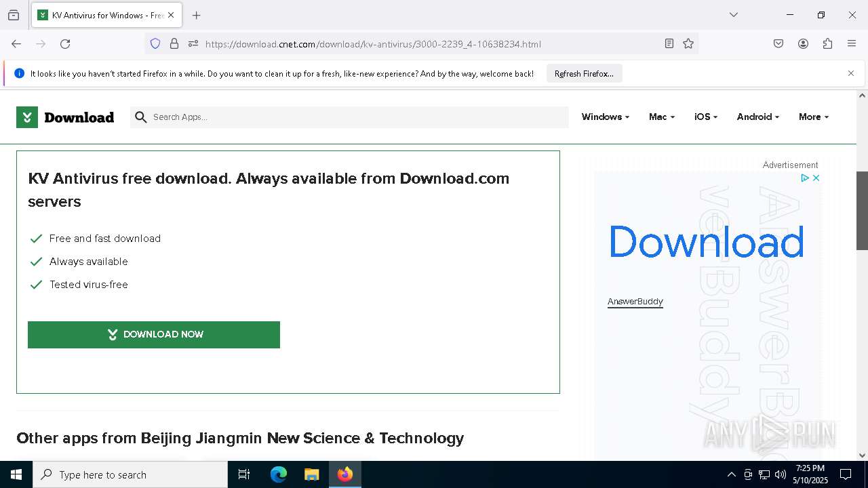Click the blue Download advertisement text

706,242
